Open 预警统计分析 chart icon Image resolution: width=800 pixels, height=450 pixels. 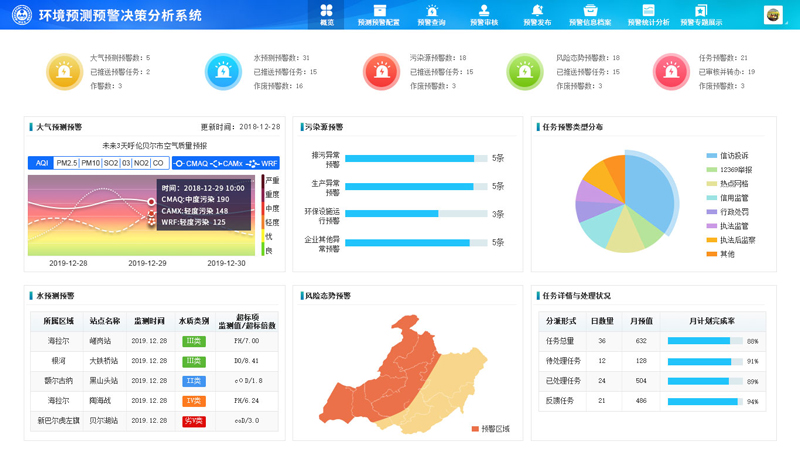tap(648, 14)
